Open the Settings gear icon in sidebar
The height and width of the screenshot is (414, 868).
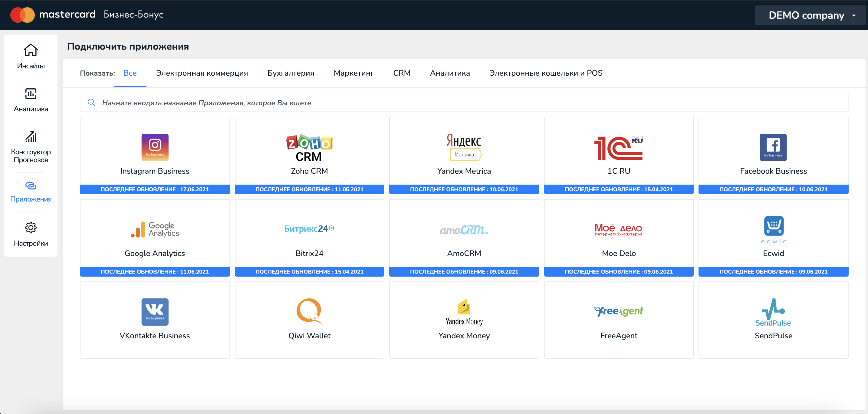pos(31,228)
